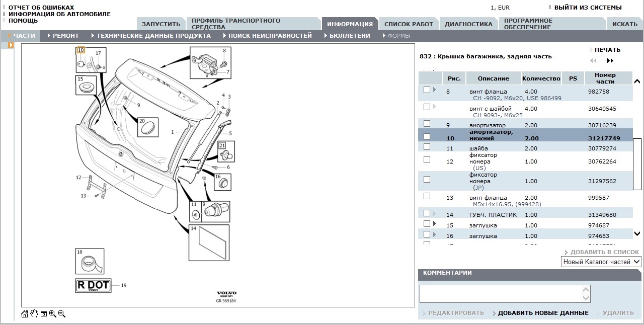This screenshot has height=325, width=644.
Task: Check the box for part 31217749
Action: 427,136
